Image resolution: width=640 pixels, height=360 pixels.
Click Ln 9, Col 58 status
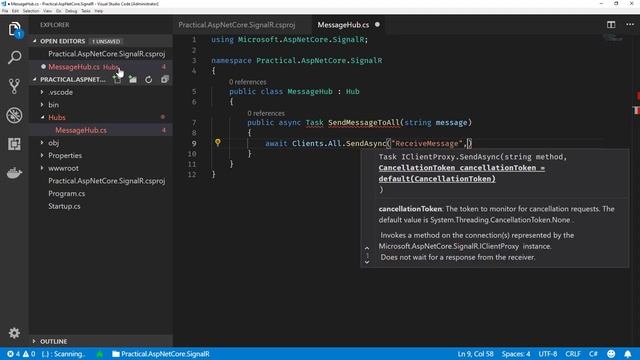pyautogui.click(x=475, y=354)
